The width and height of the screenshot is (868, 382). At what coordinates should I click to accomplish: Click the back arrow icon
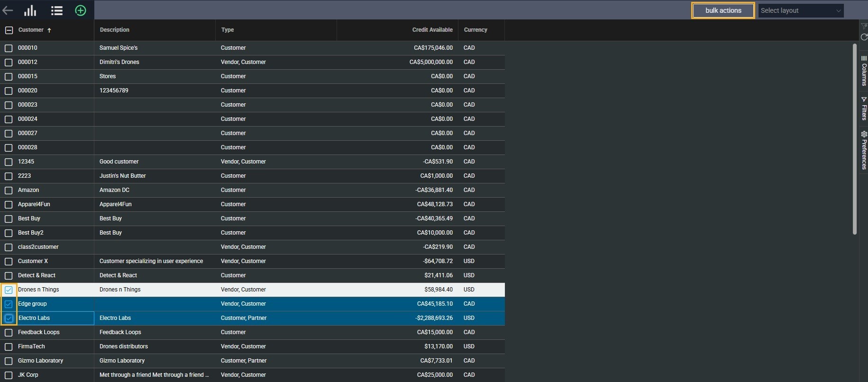click(x=8, y=10)
